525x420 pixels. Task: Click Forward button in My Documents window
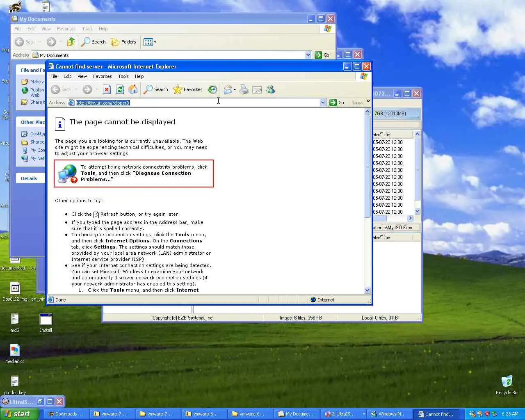pos(51,42)
